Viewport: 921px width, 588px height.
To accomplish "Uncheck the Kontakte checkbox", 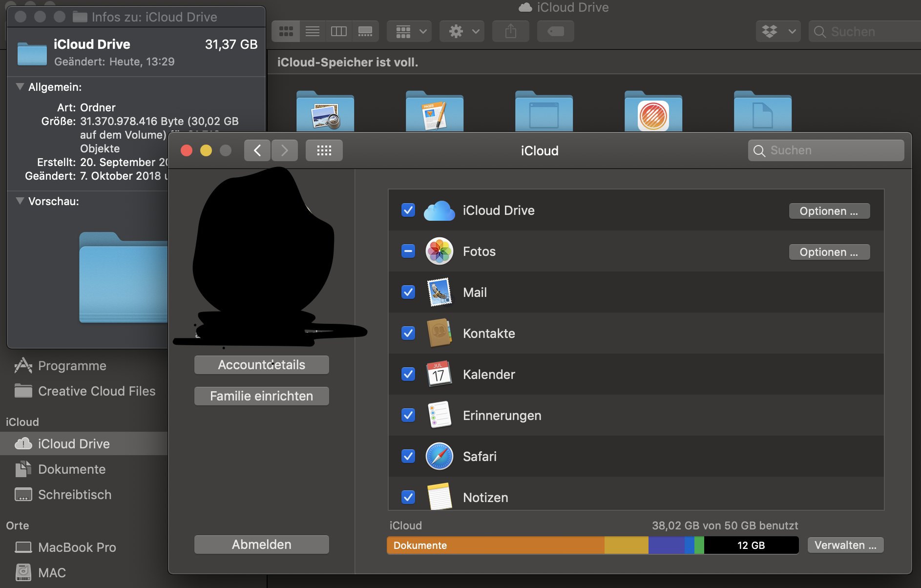I will [408, 334].
